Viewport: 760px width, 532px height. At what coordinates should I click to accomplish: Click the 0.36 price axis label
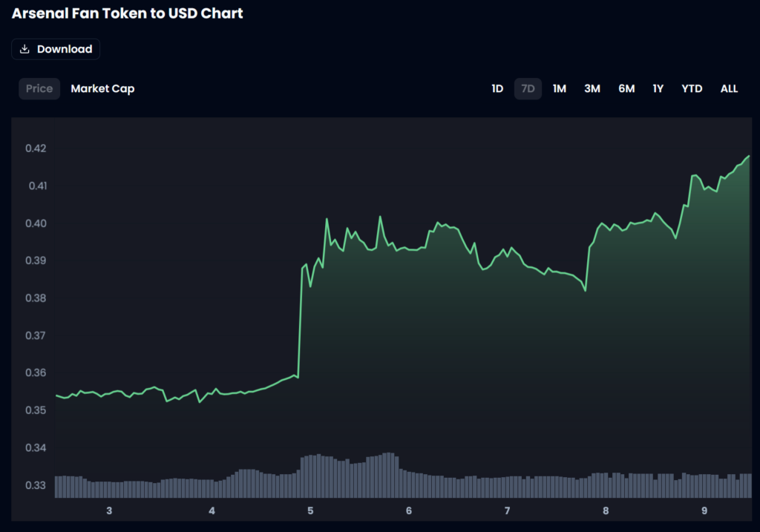[36, 373]
